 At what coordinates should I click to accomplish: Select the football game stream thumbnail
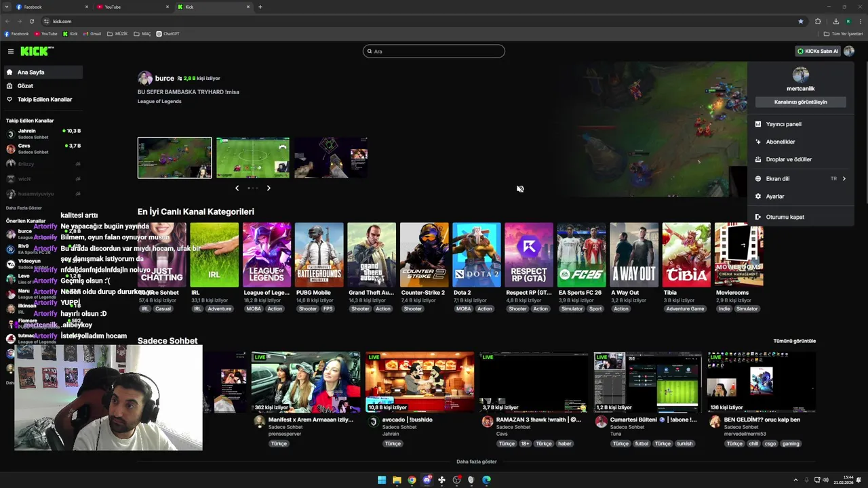click(x=253, y=158)
